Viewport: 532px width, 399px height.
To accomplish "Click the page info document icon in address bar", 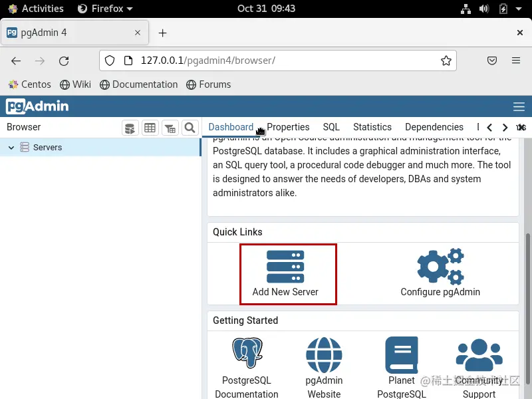I will click(x=128, y=61).
